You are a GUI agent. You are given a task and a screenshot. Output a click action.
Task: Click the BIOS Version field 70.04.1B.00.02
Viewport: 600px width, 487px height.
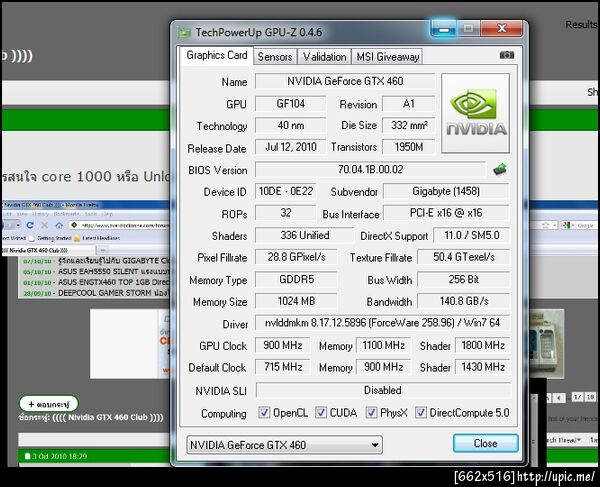point(370,169)
